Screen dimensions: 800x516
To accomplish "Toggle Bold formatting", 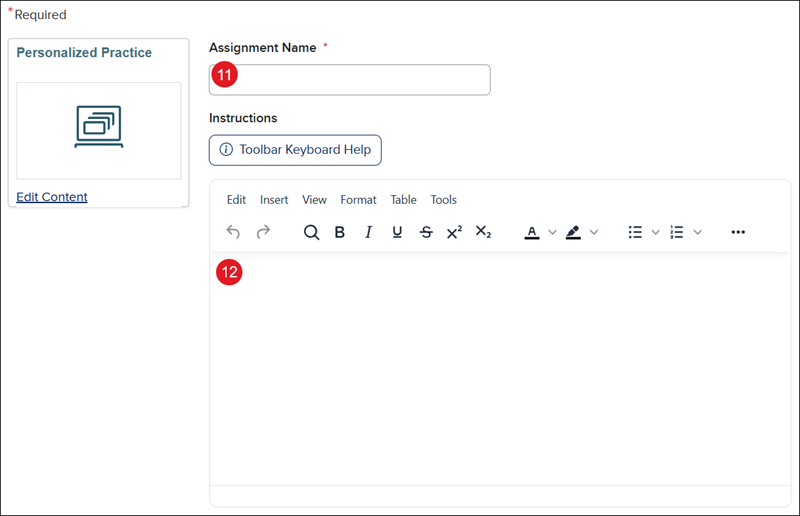I will click(x=340, y=232).
